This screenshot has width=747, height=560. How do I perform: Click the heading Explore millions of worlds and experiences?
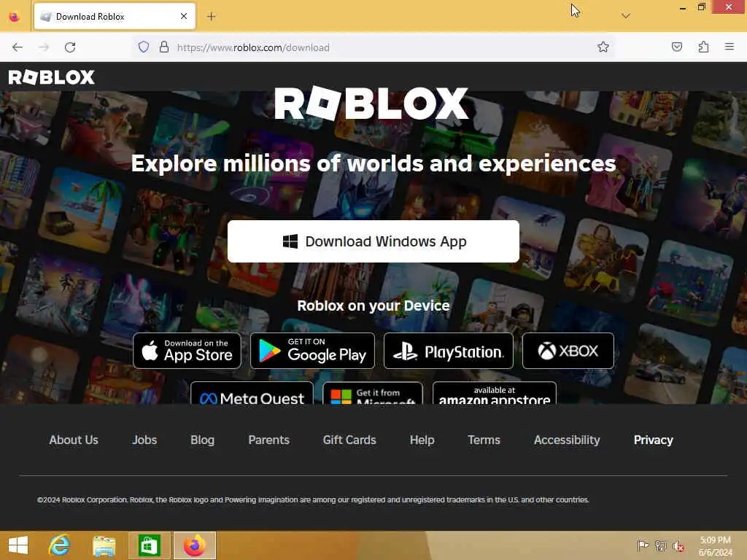click(373, 163)
